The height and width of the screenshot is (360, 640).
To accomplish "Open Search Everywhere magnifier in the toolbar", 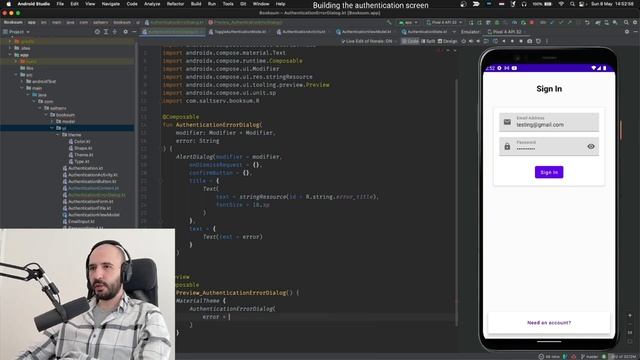I will (626, 22).
